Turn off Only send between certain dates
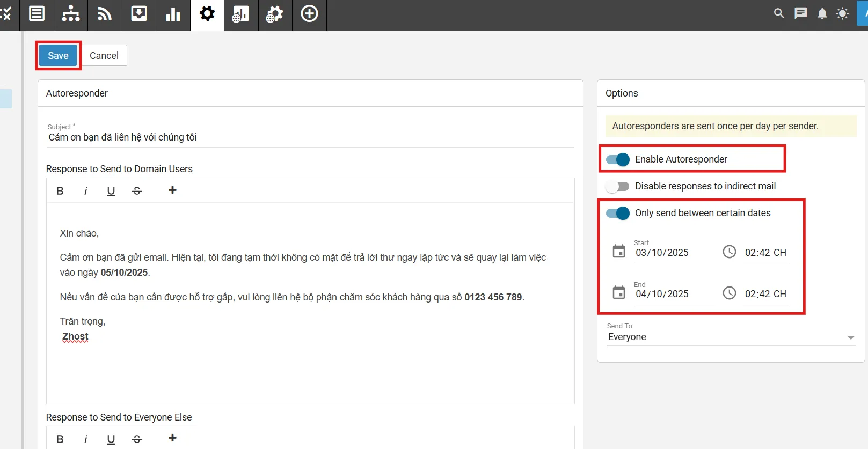Viewport: 868px width, 449px height. (x=617, y=213)
